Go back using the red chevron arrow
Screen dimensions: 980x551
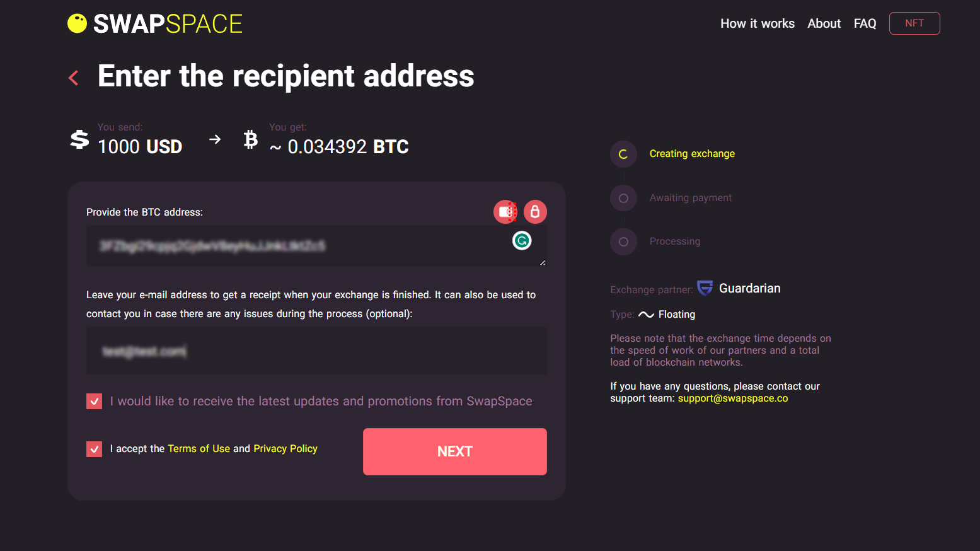point(74,78)
